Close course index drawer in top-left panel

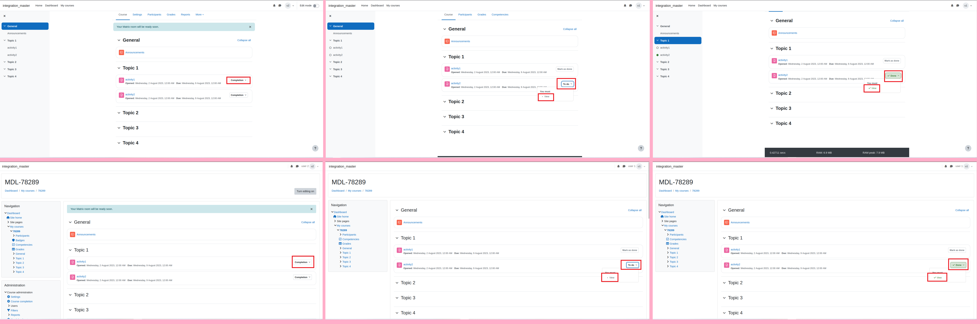pos(5,16)
